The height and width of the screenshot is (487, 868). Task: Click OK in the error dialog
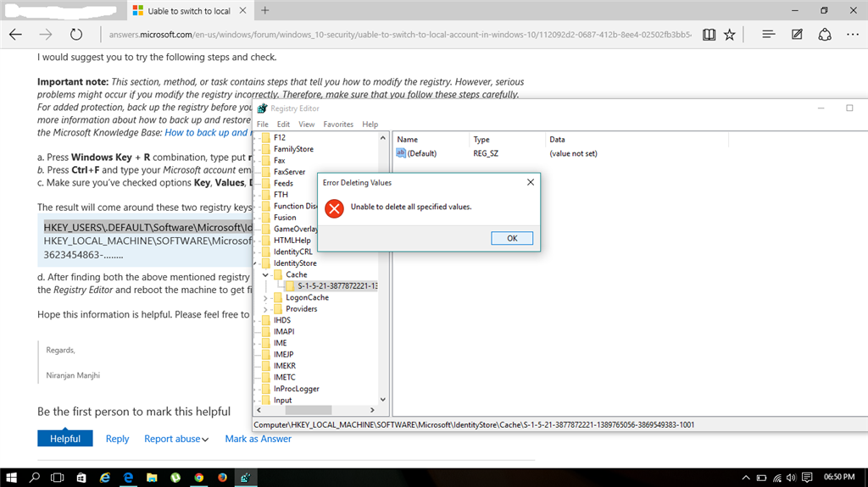click(x=512, y=238)
